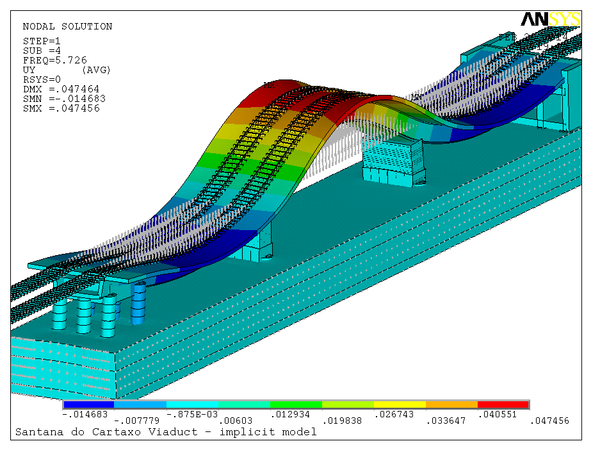
Task: Click the legend value '.040551'
Action: pyautogui.click(x=497, y=414)
